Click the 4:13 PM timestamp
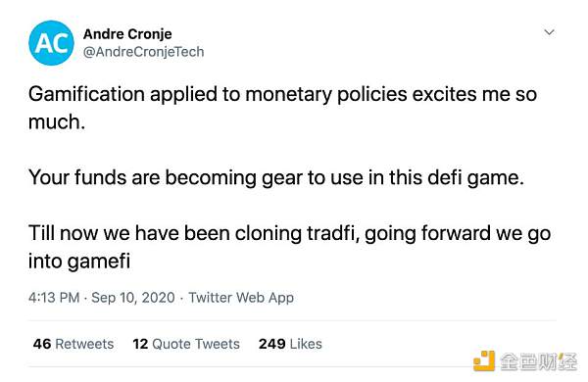 tap(54, 298)
